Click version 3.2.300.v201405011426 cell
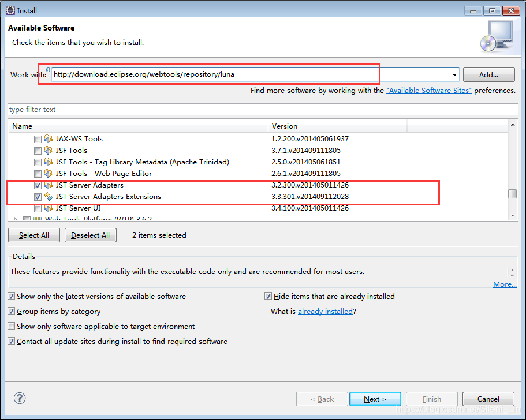The height and width of the screenshot is (420, 526). click(x=310, y=185)
